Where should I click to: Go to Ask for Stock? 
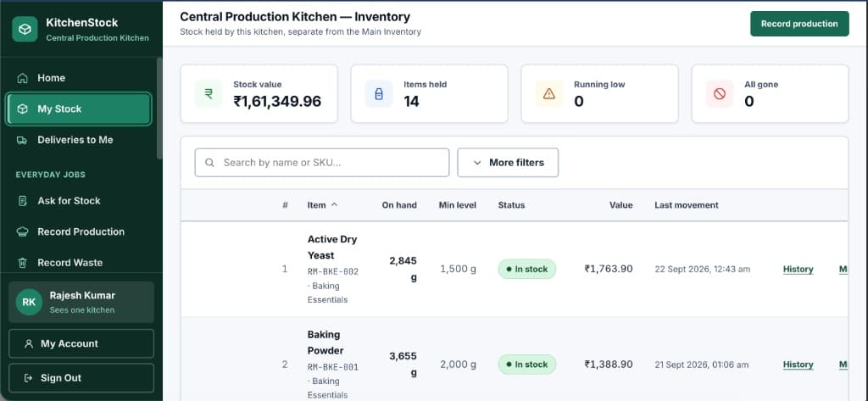pos(79,201)
